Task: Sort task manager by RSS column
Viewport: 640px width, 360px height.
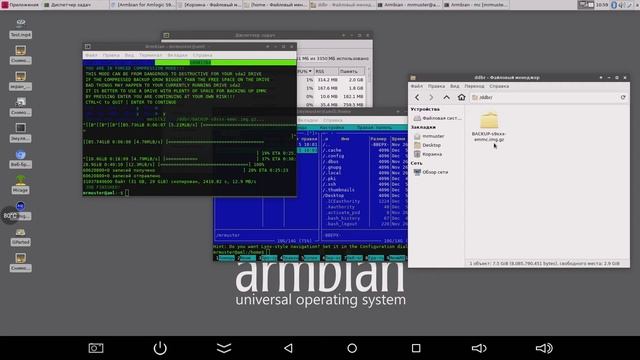Action: [x=325, y=71]
